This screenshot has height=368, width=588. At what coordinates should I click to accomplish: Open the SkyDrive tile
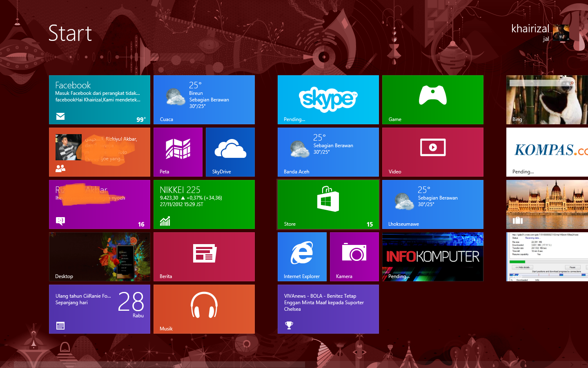[230, 152]
